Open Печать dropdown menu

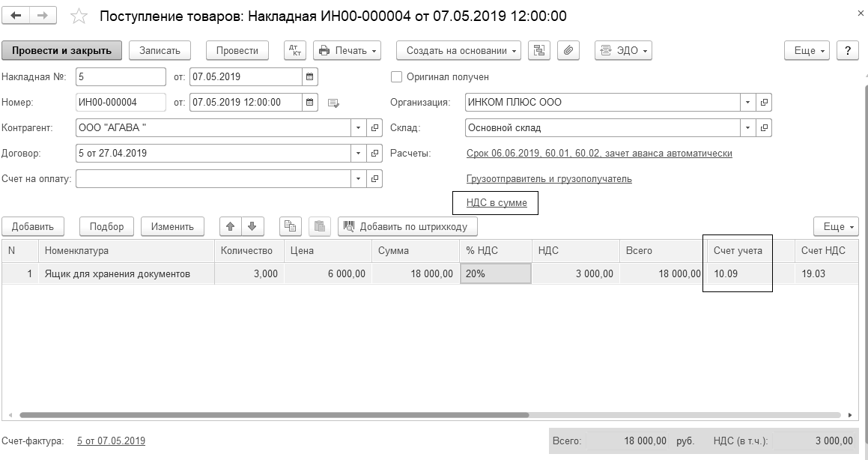tap(347, 50)
